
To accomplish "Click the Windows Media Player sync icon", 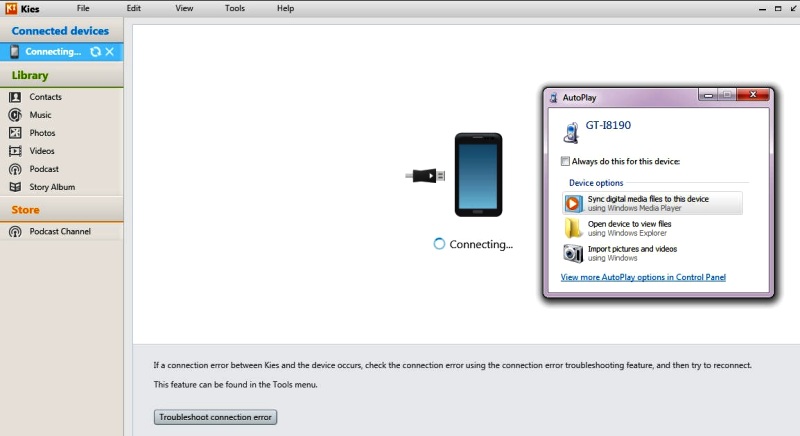I will (573, 203).
